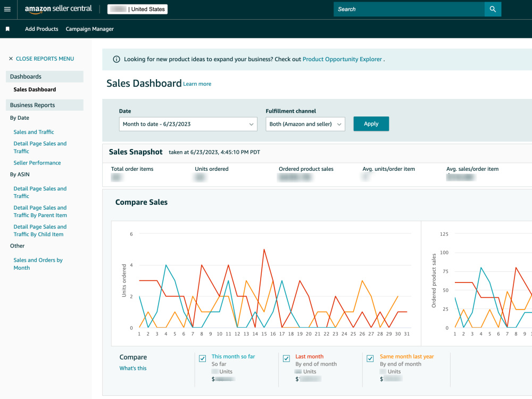
Task: Open Sales and Traffic report by date
Action: pyautogui.click(x=34, y=132)
